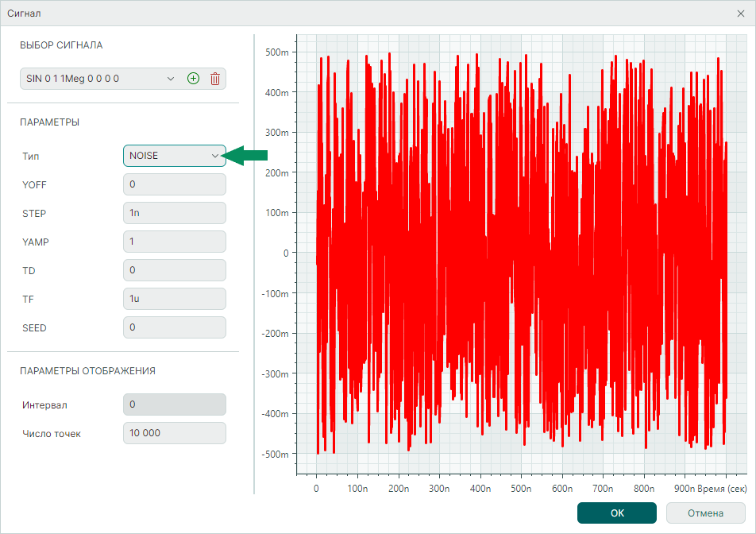This screenshot has height=534, width=756.
Task: Click the 500m tick on the vertical axis
Action: click(276, 52)
